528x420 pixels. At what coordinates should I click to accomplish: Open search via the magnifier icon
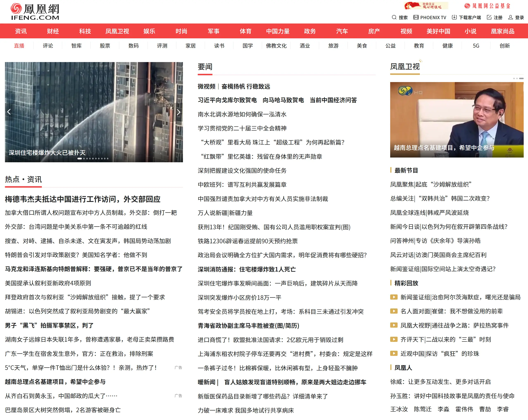pos(394,17)
